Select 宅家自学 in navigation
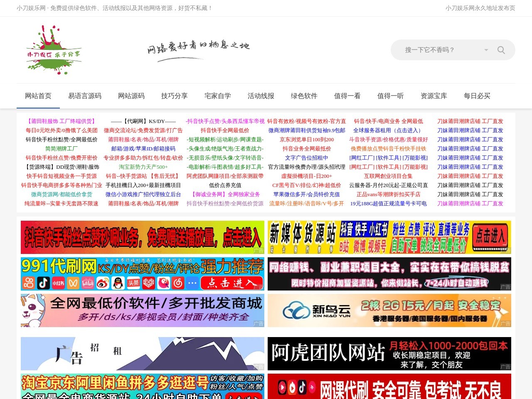 pyautogui.click(x=218, y=96)
